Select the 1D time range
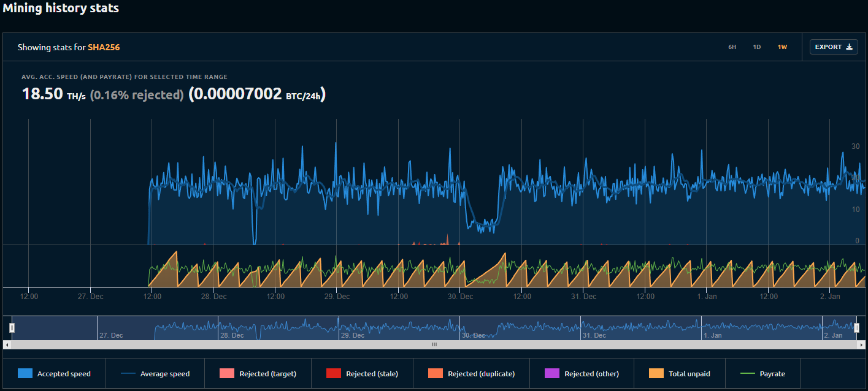 point(757,47)
